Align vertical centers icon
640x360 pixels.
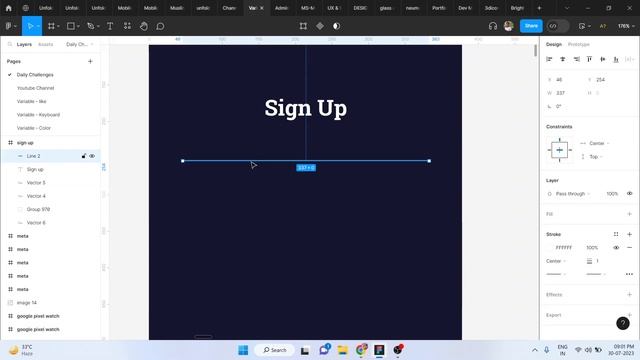603,59
